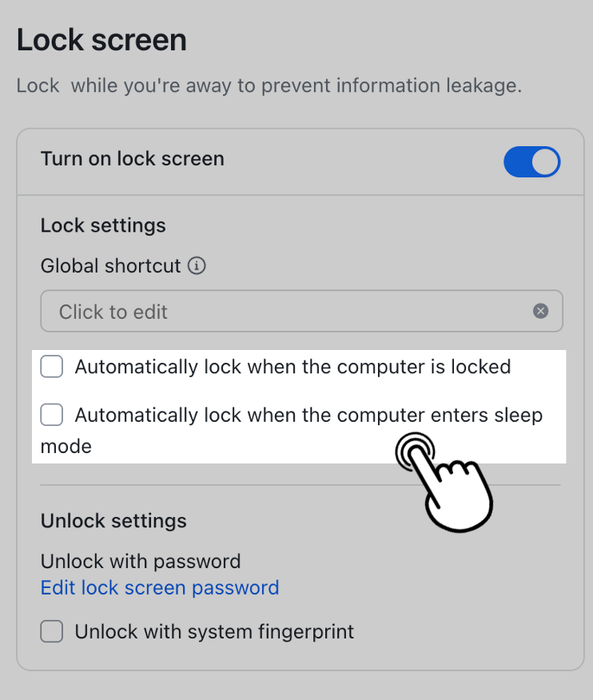Click the blue password editing link

159,587
